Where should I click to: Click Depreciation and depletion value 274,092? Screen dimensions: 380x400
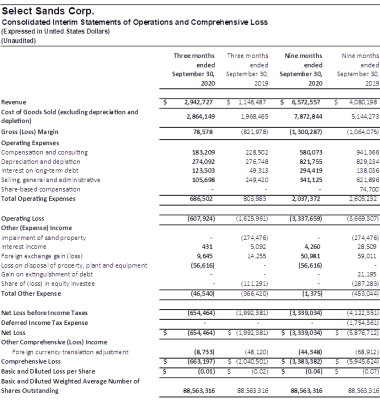click(203, 162)
